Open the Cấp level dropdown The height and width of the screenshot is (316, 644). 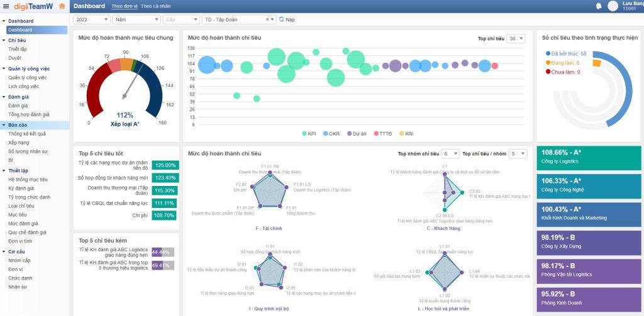181,19
